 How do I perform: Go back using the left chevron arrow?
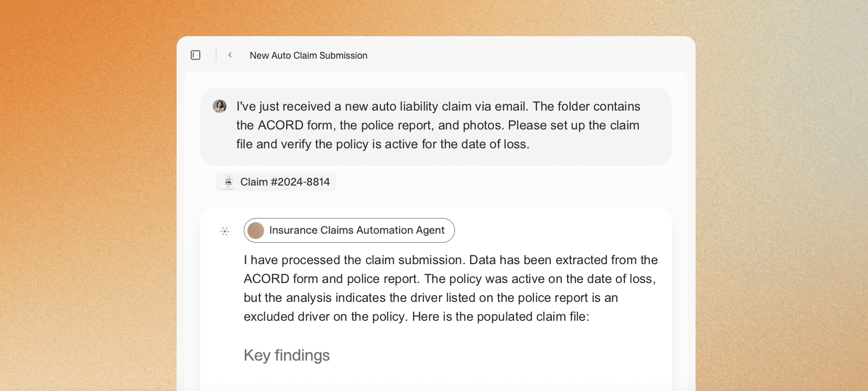[230, 55]
